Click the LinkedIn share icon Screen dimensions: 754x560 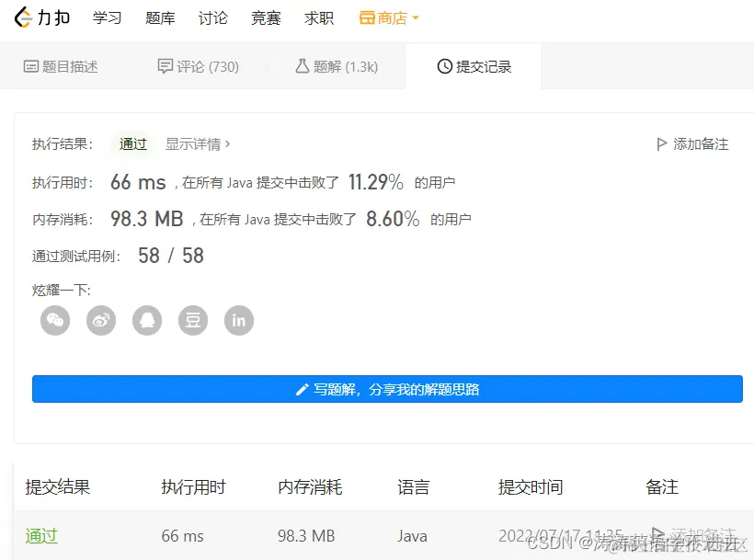pos(239,320)
